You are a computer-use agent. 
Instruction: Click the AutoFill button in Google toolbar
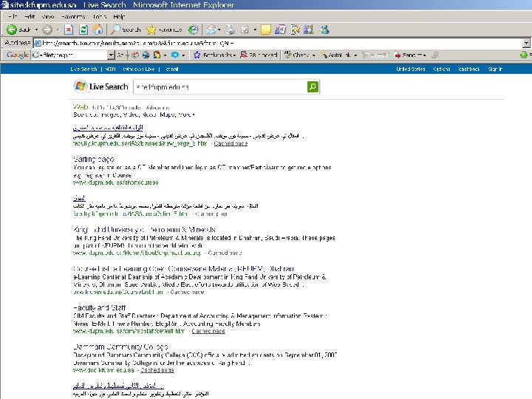[376, 55]
